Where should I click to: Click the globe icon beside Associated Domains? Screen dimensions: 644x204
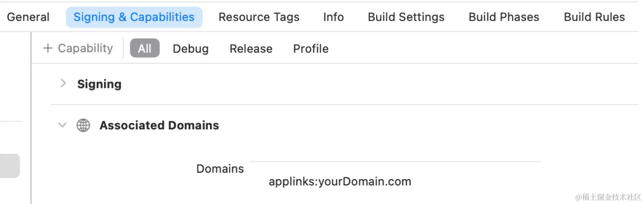point(83,125)
